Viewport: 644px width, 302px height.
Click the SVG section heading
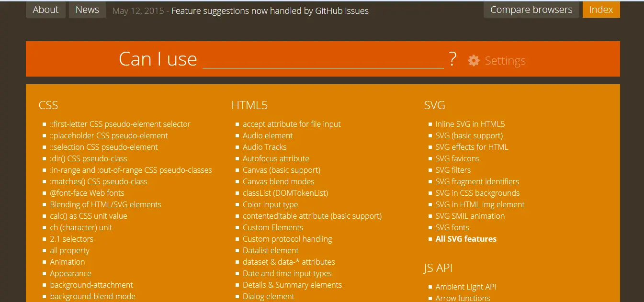click(x=435, y=105)
